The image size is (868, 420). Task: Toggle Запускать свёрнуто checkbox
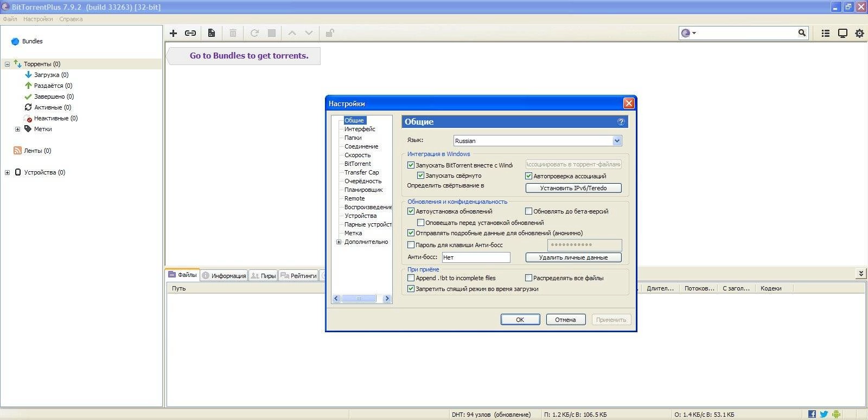[420, 176]
